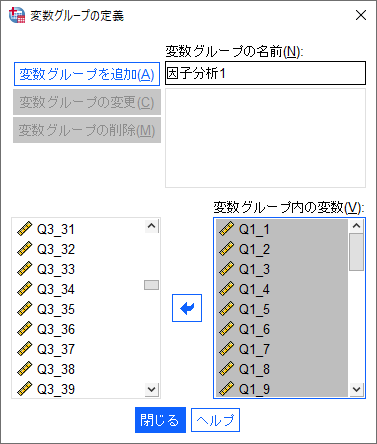Click scrollbar thumb of right variable list
The image size is (377, 444).
356,252
